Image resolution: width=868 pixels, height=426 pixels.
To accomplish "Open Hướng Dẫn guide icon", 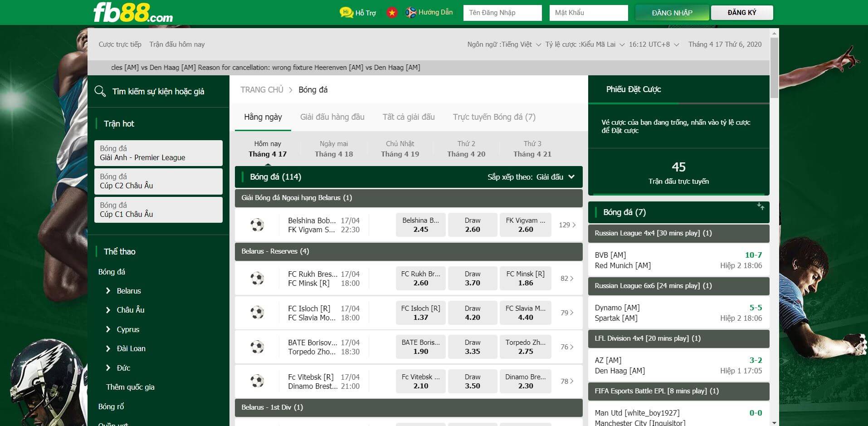I will pyautogui.click(x=411, y=13).
